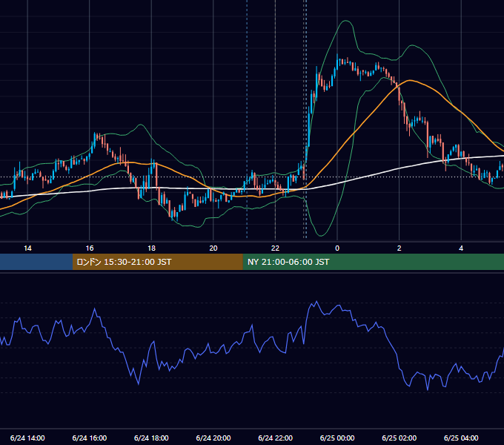Image resolution: width=504 pixels, height=445 pixels.
Task: Click the 6/25 00:00 timestamp label
Action: pos(337,438)
